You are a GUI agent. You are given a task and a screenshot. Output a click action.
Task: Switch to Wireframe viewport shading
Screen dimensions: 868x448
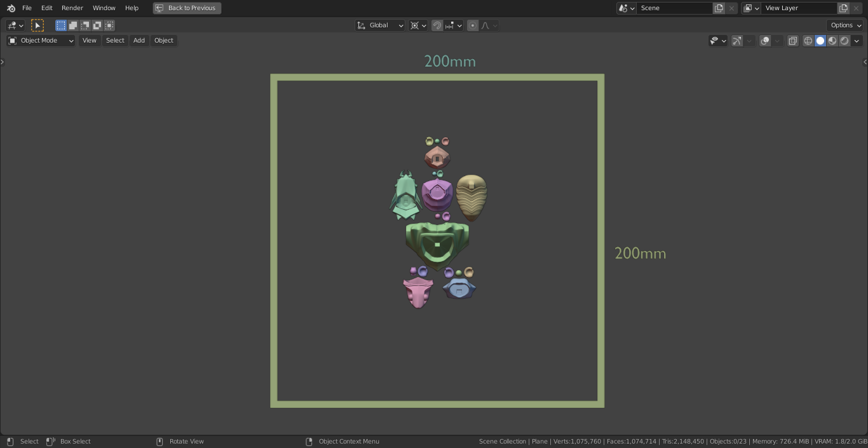tap(808, 41)
